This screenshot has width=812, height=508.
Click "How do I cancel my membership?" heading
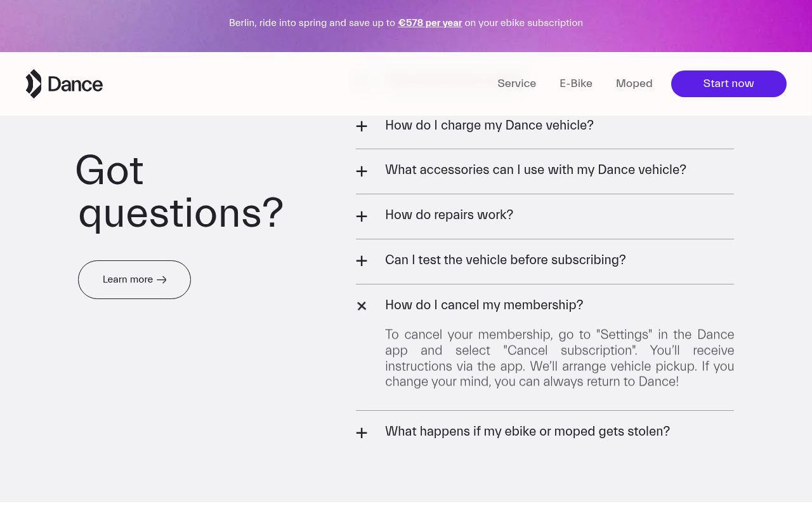click(x=484, y=305)
